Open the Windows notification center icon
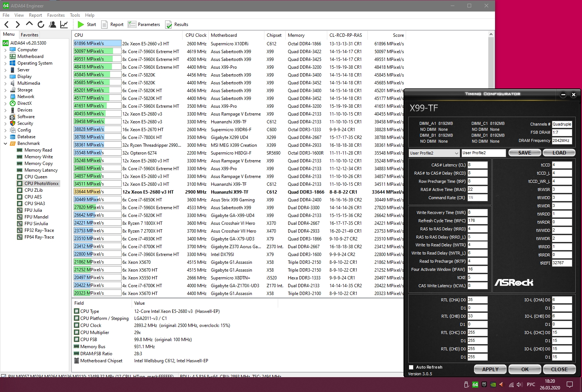Image resolution: width=582 pixels, height=392 pixels. pyautogui.click(x=570, y=385)
